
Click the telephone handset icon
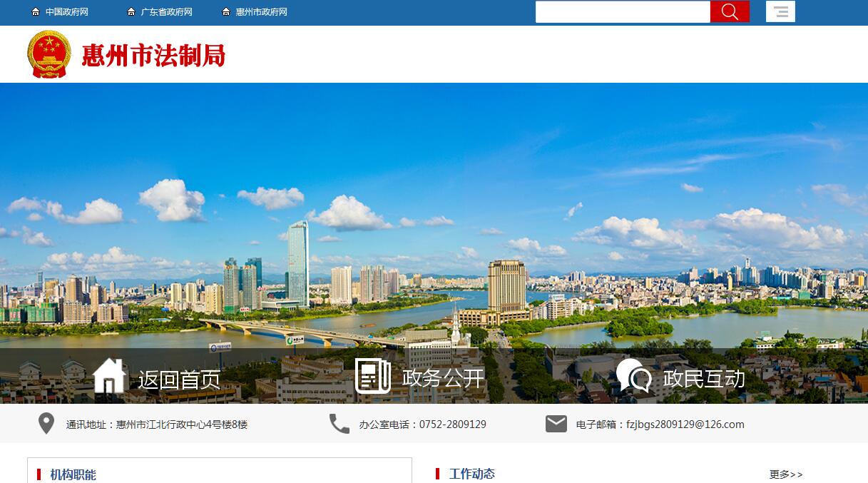(339, 424)
